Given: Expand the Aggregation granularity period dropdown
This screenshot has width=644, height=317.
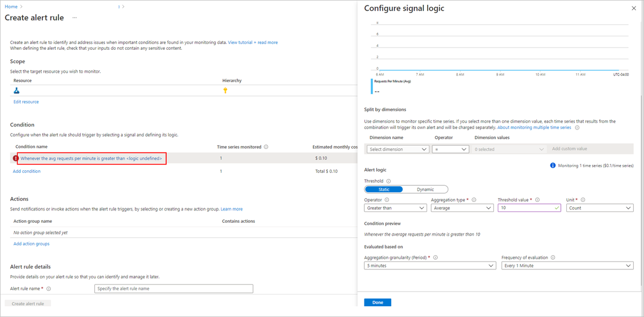Looking at the screenshot, I should pos(430,266).
